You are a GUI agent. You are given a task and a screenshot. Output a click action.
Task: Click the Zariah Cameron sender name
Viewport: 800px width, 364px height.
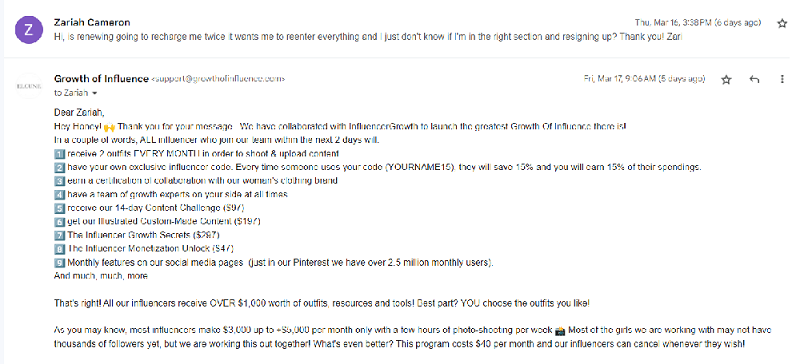pyautogui.click(x=92, y=22)
